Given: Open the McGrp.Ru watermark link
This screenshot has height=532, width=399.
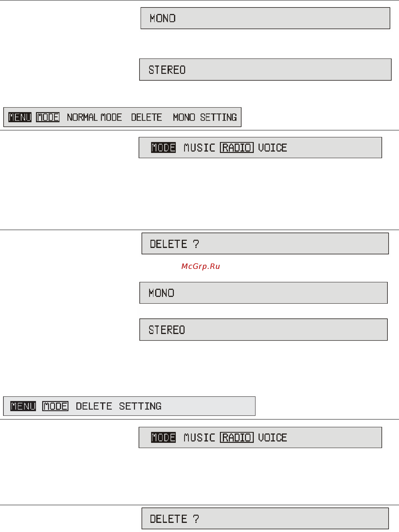Looking at the screenshot, I should point(201,266).
